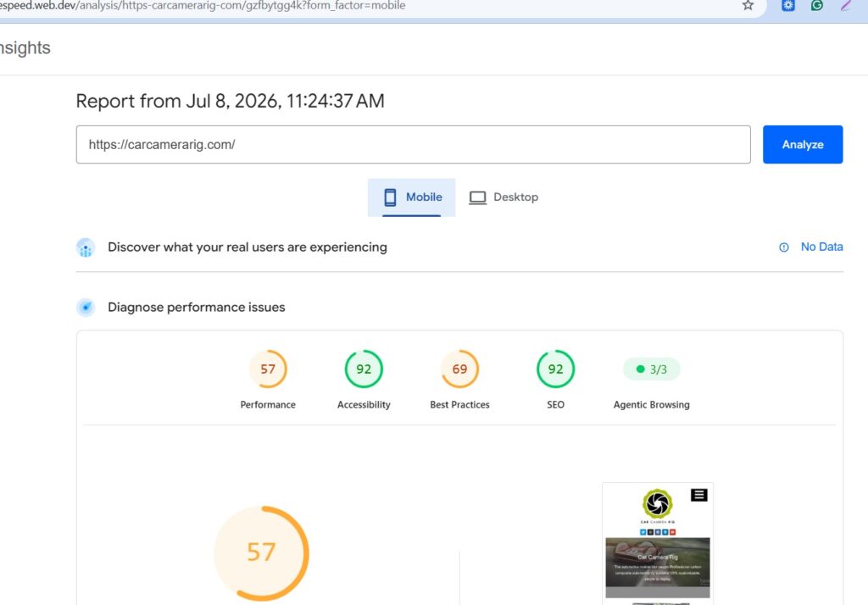Click the purple pen extension icon

845,5
